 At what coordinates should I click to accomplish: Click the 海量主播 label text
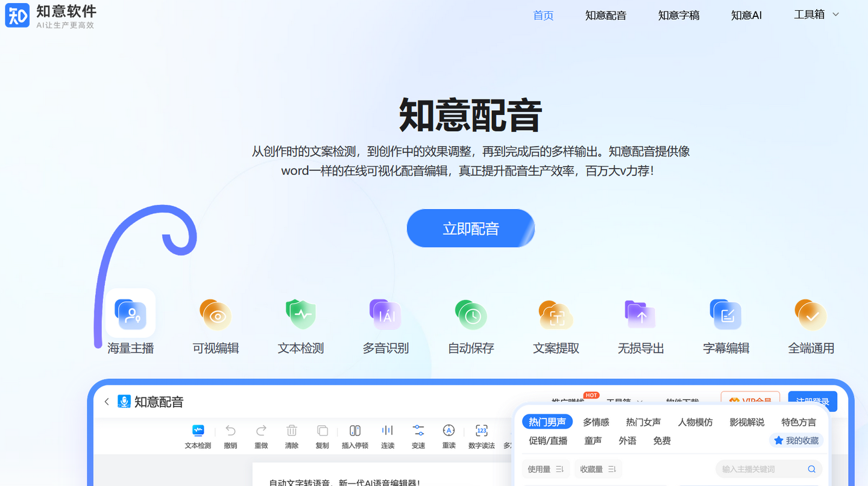click(131, 348)
